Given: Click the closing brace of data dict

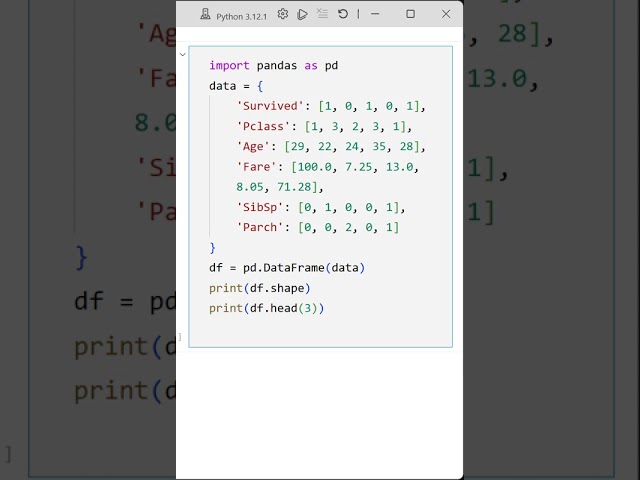Looking at the screenshot, I should pyautogui.click(x=212, y=248).
